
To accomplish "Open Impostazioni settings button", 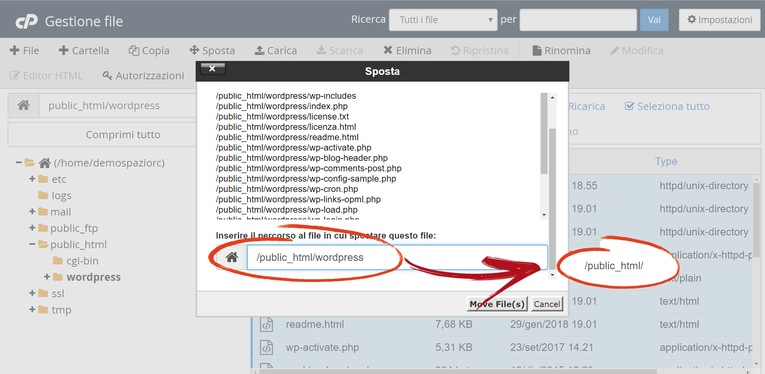I will pos(720,20).
